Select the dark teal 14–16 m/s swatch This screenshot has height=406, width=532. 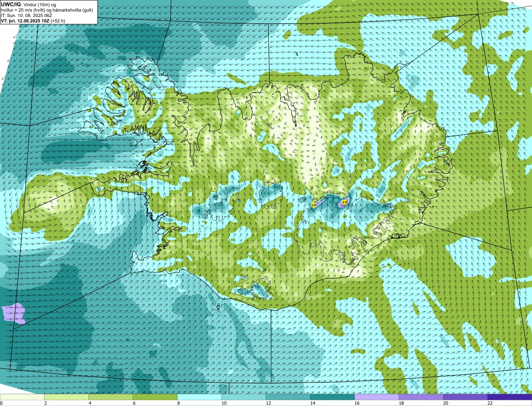(332, 397)
